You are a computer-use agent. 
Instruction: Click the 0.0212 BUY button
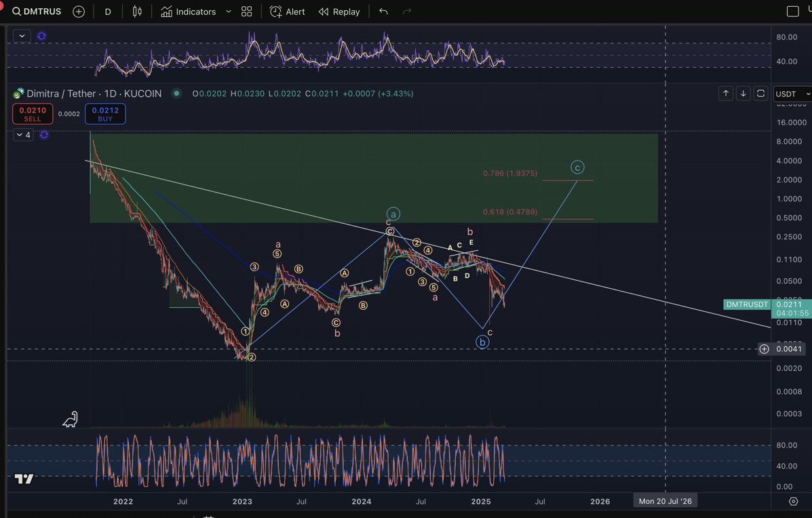105,114
